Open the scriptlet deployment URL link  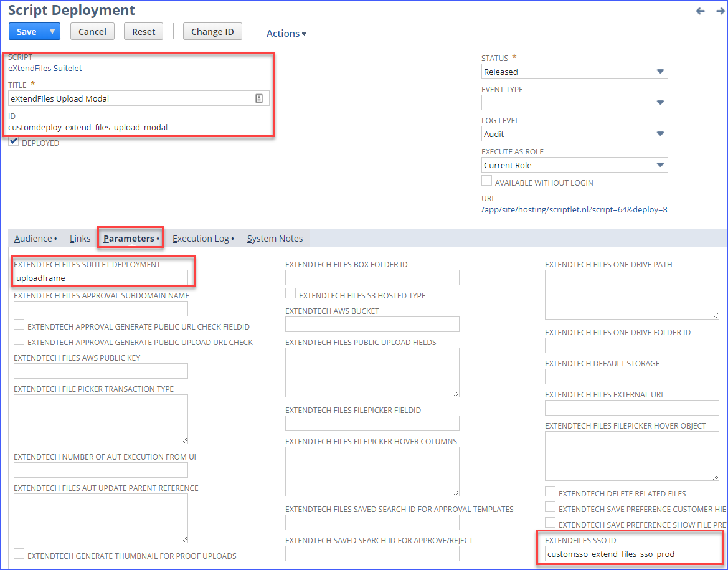pos(574,211)
